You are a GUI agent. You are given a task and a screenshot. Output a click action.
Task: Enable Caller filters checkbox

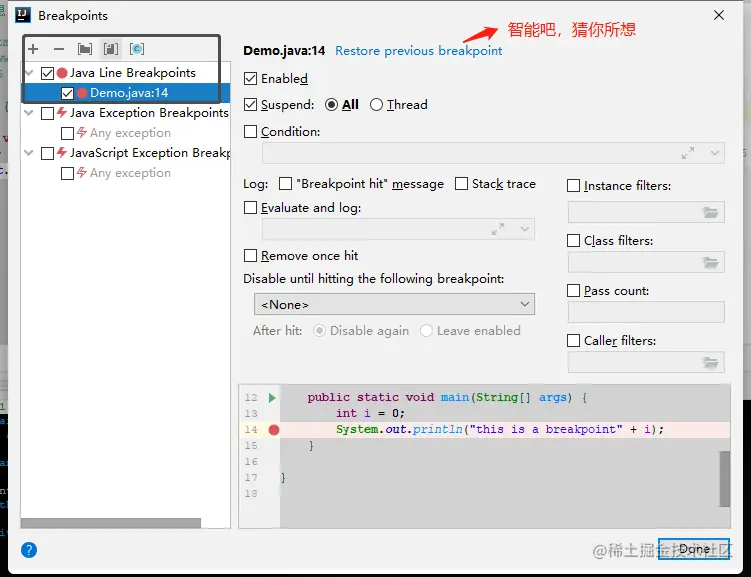click(573, 340)
